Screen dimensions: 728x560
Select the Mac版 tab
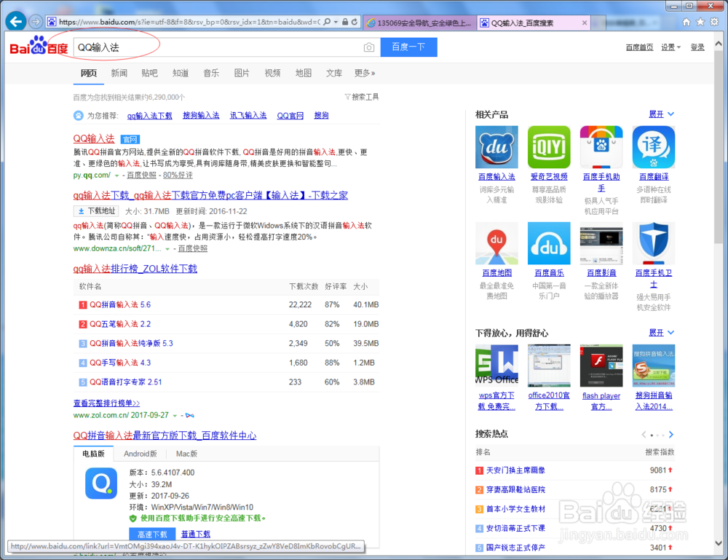pos(186,454)
